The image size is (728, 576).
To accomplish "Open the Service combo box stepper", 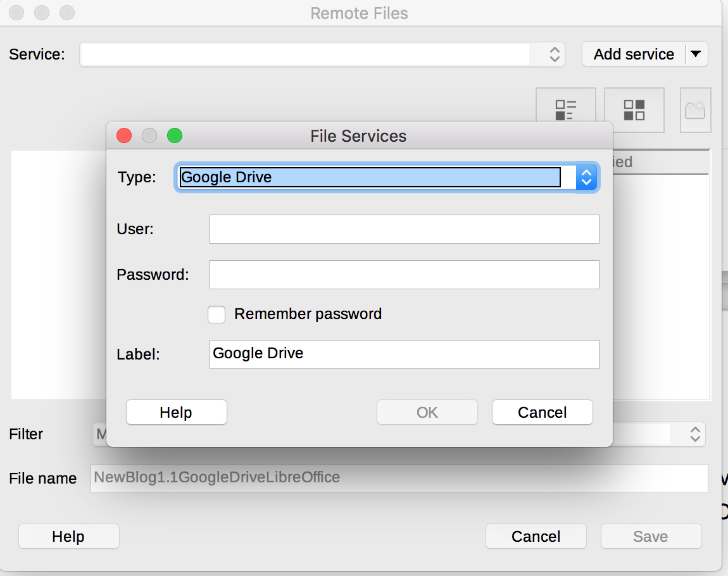I will (x=555, y=54).
